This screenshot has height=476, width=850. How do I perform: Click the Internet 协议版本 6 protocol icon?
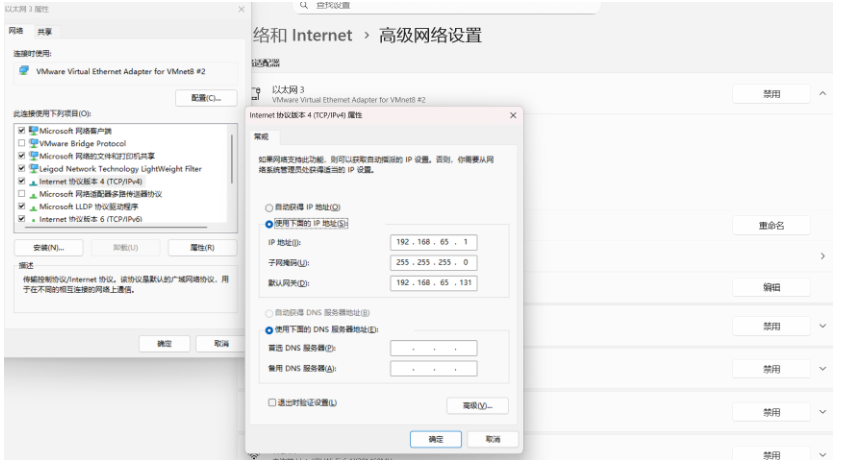tap(34, 220)
